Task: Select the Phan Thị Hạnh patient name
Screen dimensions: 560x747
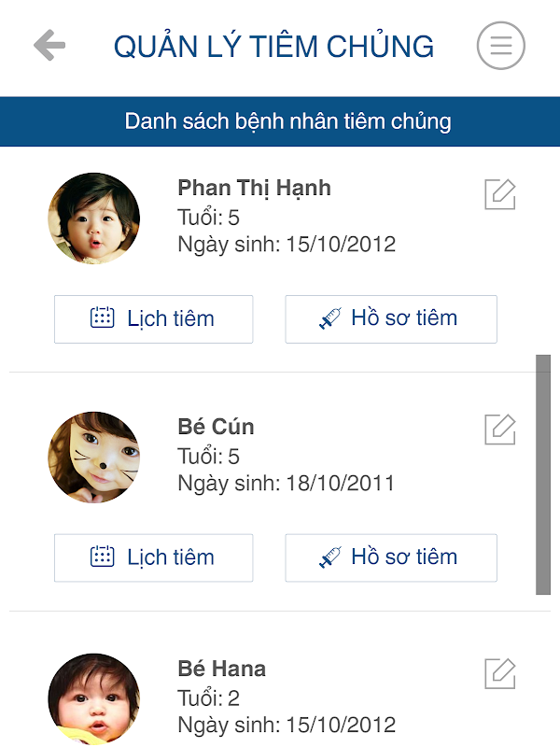Action: [x=254, y=189]
